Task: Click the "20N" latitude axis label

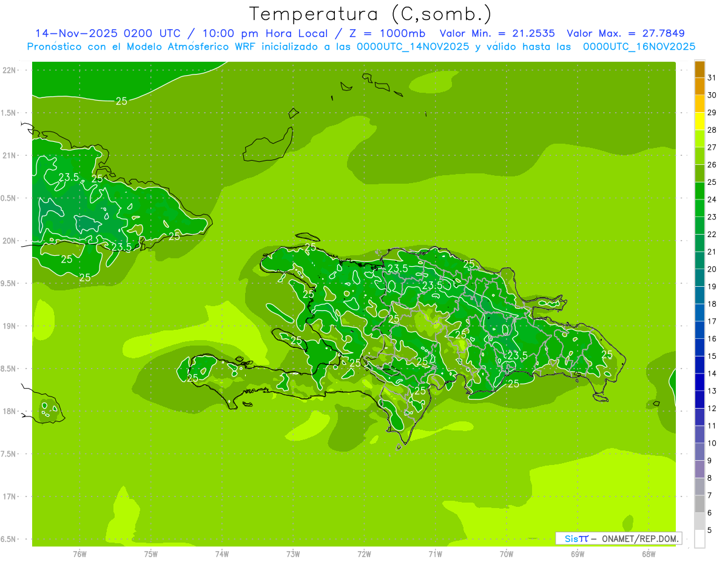Action: [x=9, y=241]
